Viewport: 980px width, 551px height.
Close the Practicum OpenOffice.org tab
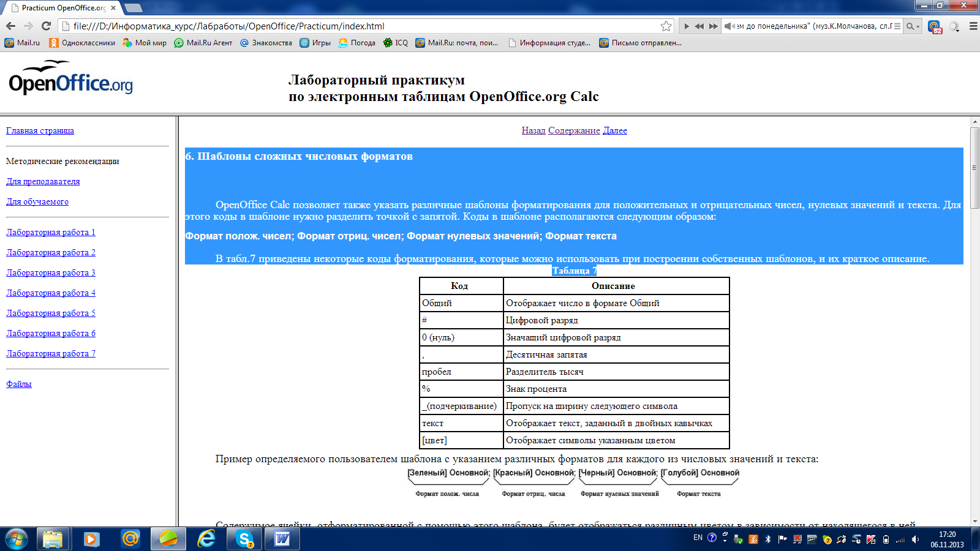coord(113,8)
